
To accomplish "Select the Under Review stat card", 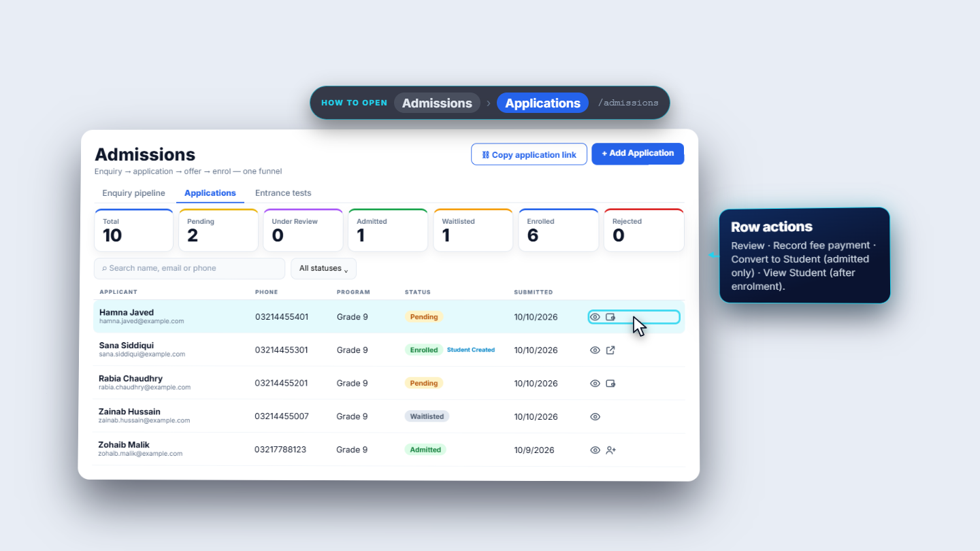I will 303,231.
